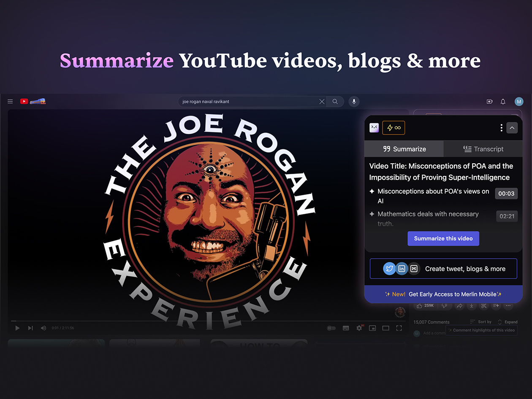Image resolution: width=532 pixels, height=399 pixels.
Task: Click the Summarize this video button
Action: [x=443, y=238]
